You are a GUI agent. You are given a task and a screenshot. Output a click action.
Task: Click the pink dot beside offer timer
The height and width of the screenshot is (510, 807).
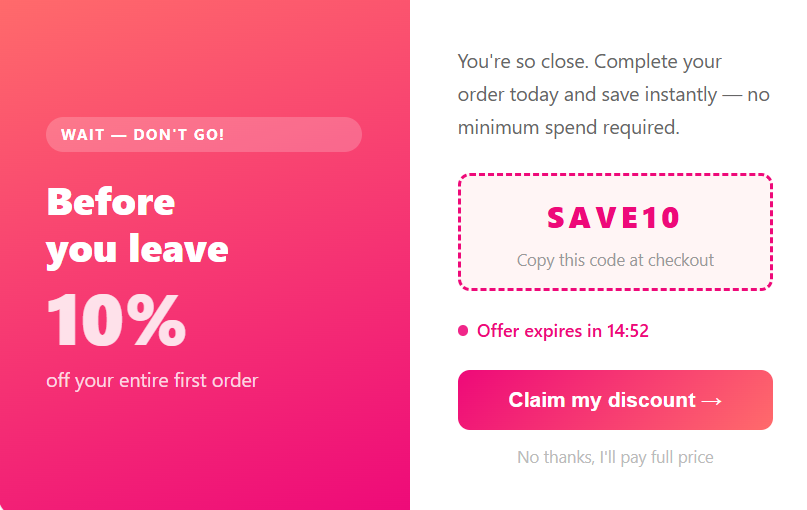(x=463, y=331)
